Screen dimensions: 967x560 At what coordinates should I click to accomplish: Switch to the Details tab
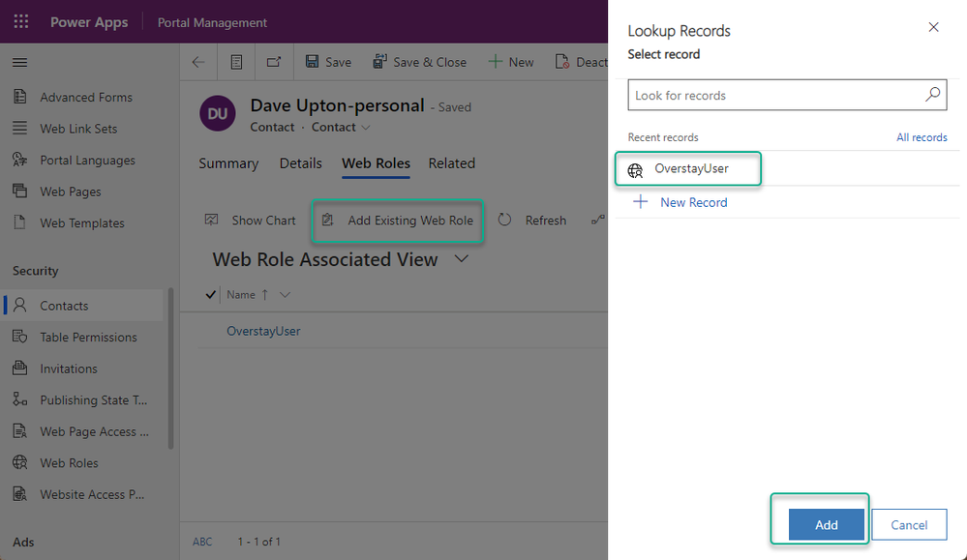tap(300, 163)
